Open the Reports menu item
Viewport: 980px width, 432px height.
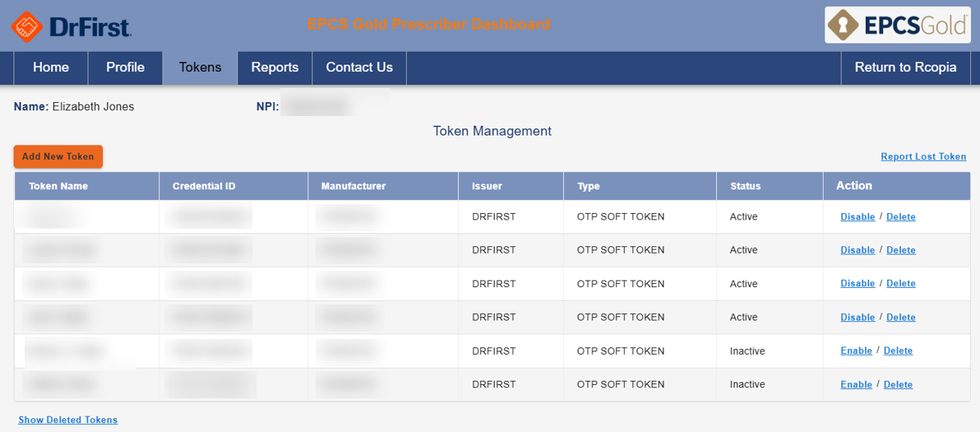pos(275,67)
